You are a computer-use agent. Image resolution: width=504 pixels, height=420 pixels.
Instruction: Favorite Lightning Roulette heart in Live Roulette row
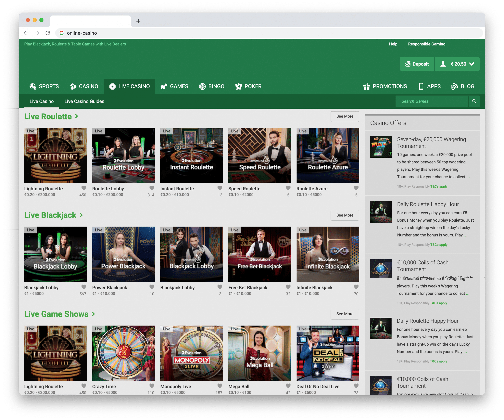click(x=84, y=188)
